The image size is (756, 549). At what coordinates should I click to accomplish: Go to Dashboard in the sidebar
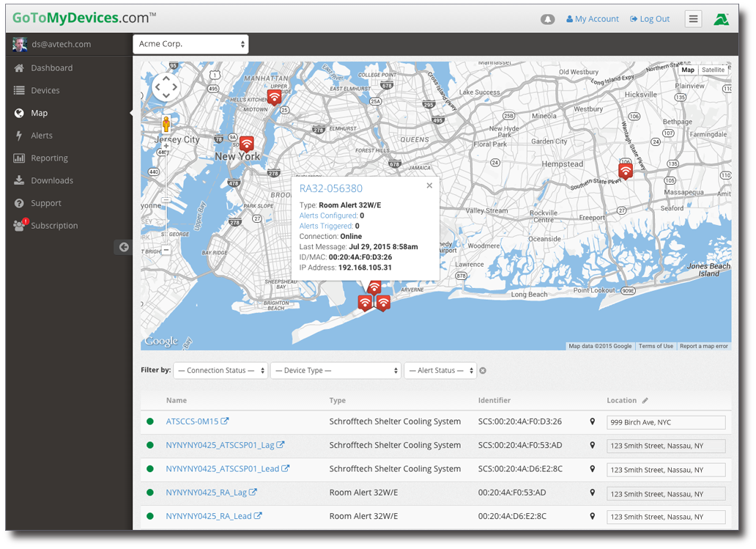[x=51, y=68]
